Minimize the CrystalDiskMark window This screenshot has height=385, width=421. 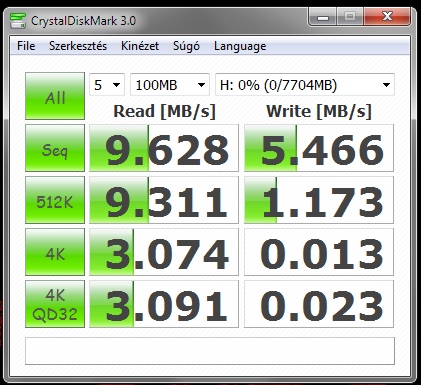click(323, 17)
